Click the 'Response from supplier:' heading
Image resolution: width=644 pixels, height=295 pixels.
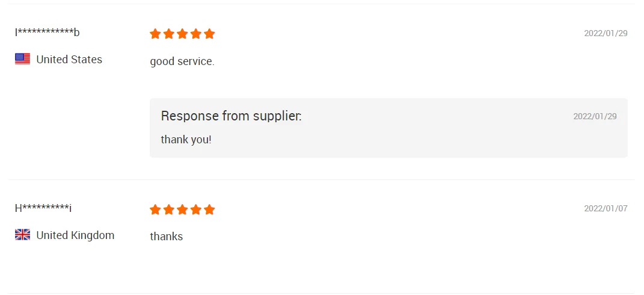(x=232, y=116)
